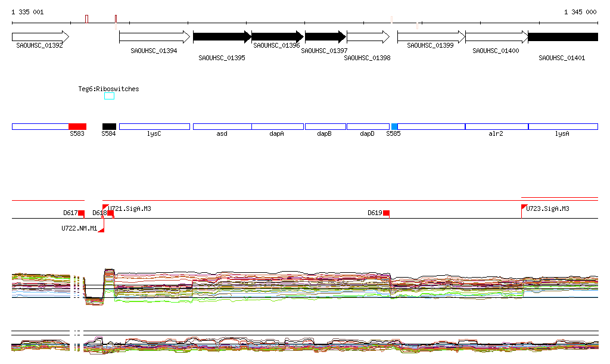Click the lysC annotation box
610x364 pixels.
click(154, 126)
